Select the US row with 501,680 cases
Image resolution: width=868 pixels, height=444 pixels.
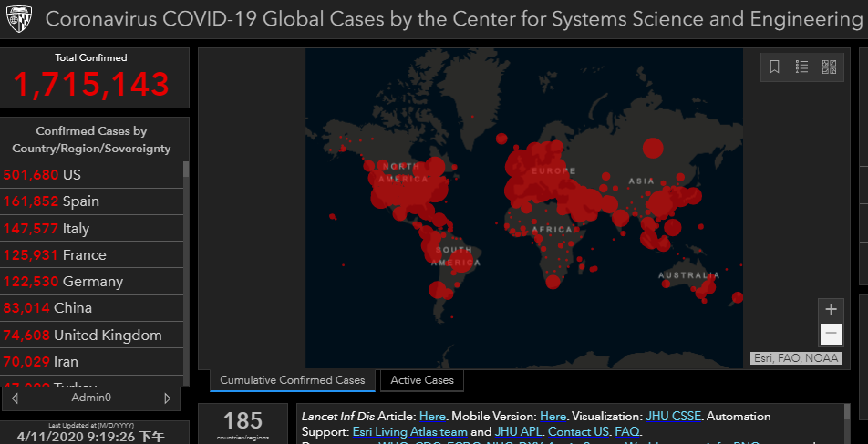click(x=91, y=175)
